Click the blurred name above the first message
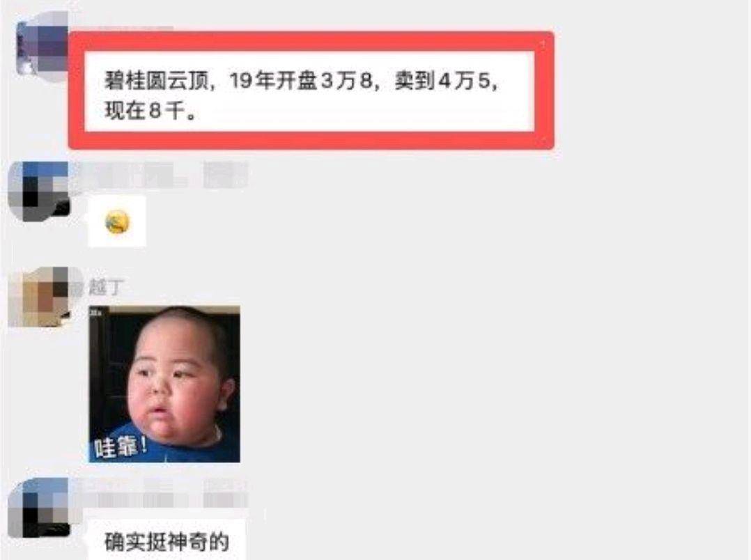The image size is (751, 560). pos(136,29)
